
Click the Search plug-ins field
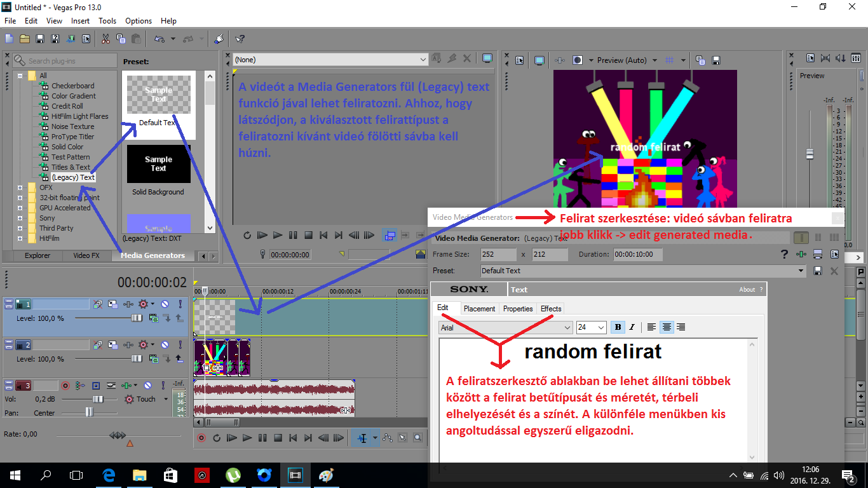(x=65, y=60)
